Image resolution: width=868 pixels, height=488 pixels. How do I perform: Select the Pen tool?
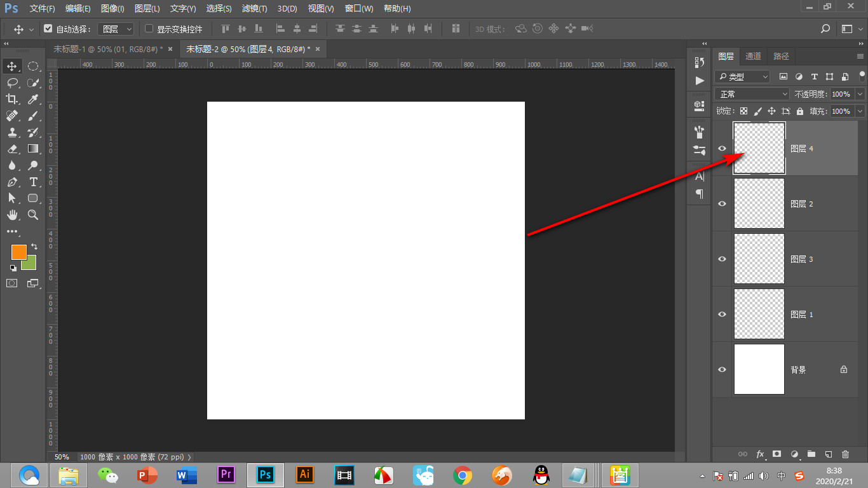[x=12, y=182]
